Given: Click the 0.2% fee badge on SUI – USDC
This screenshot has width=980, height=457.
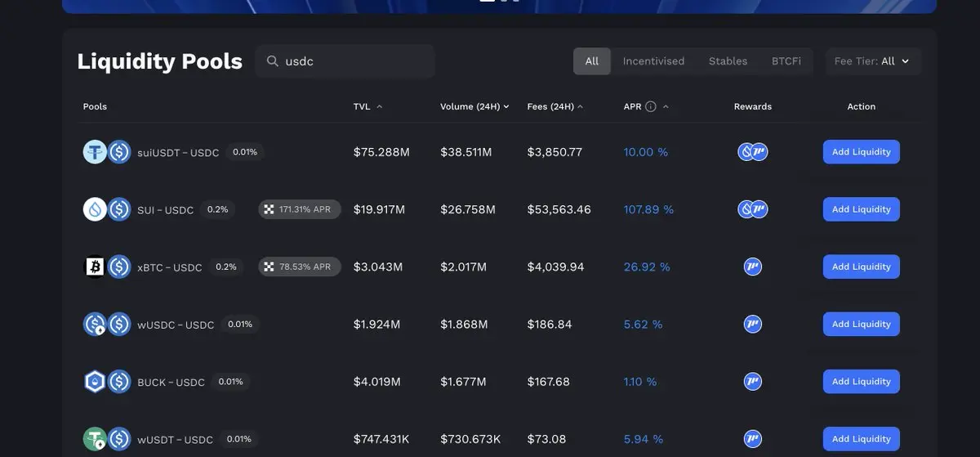Looking at the screenshot, I should [x=217, y=209].
